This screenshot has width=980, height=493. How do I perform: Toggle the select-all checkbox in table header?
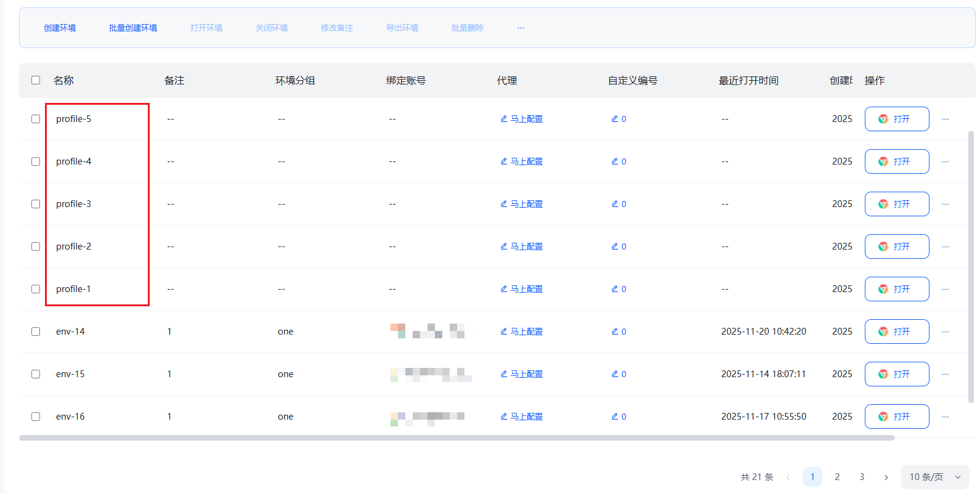36,80
